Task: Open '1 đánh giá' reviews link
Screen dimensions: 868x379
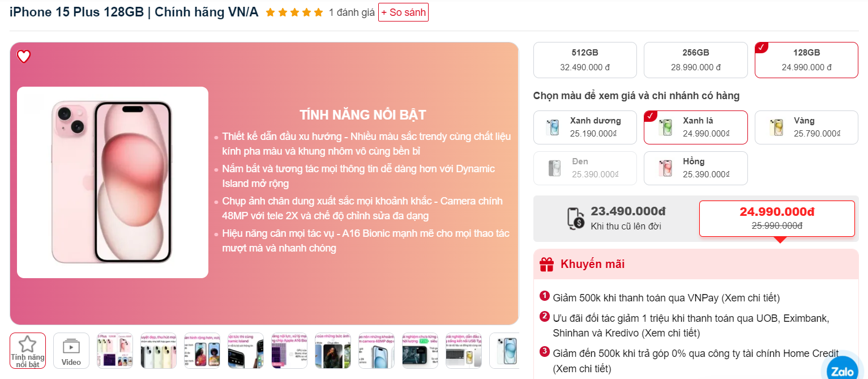Action: 352,12
